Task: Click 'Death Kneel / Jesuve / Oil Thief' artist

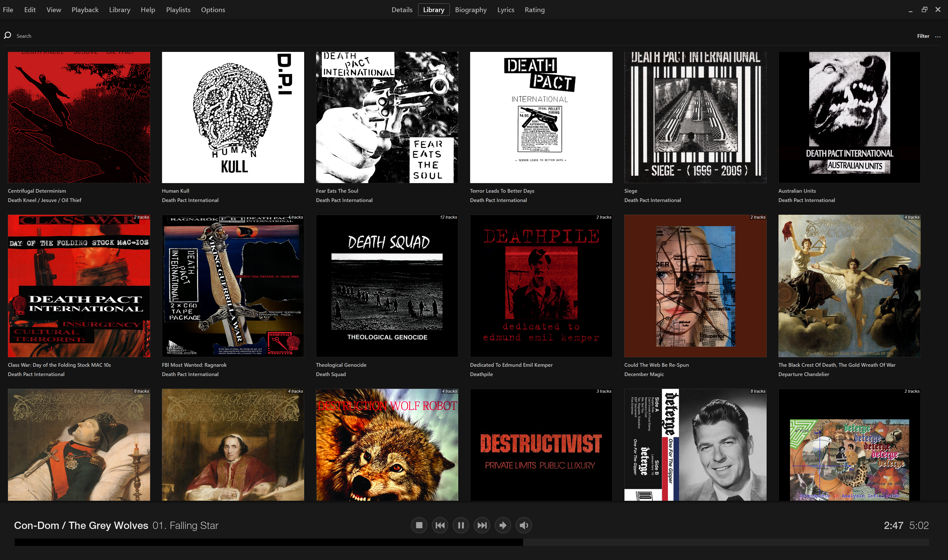Action: pyautogui.click(x=45, y=200)
